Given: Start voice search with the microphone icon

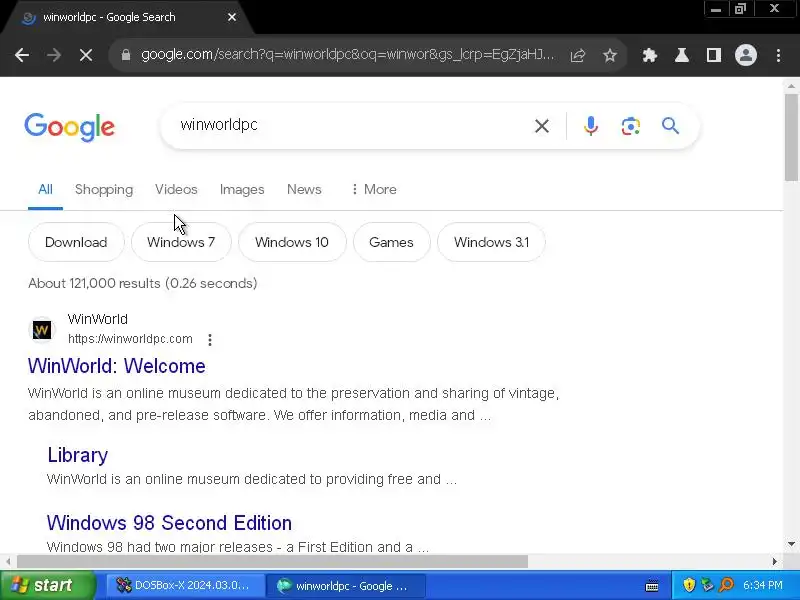Looking at the screenshot, I should [x=590, y=126].
